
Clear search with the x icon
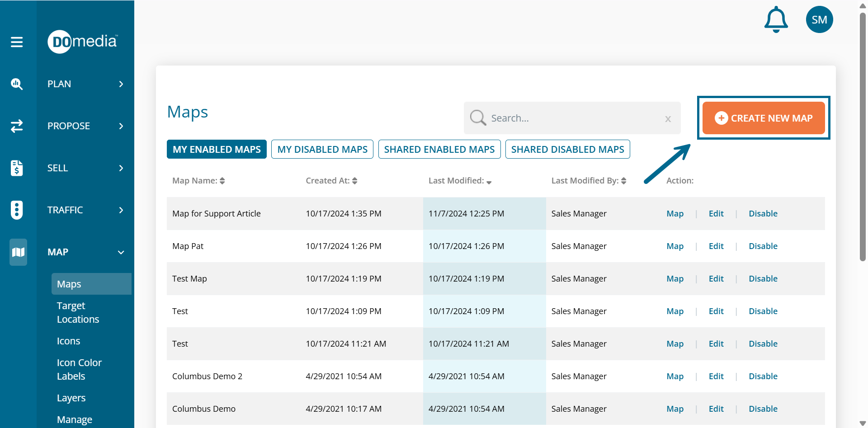668,119
